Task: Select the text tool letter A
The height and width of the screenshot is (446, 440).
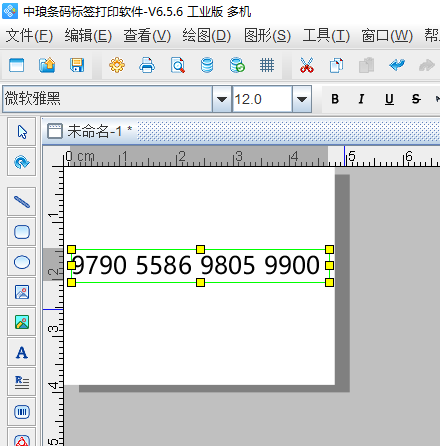Action: (22, 352)
